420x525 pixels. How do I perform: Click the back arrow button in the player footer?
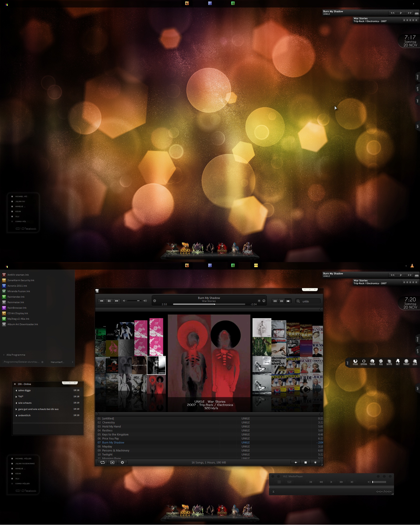pyautogui.click(x=296, y=462)
